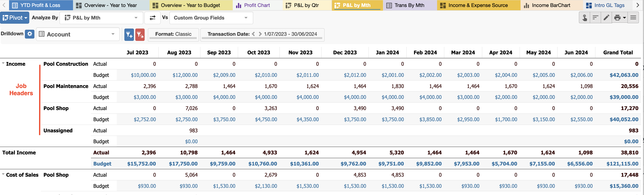Click the Pool Shop Aug 2023 actual 7,026
The width and height of the screenshot is (644, 195).
pyautogui.click(x=191, y=108)
